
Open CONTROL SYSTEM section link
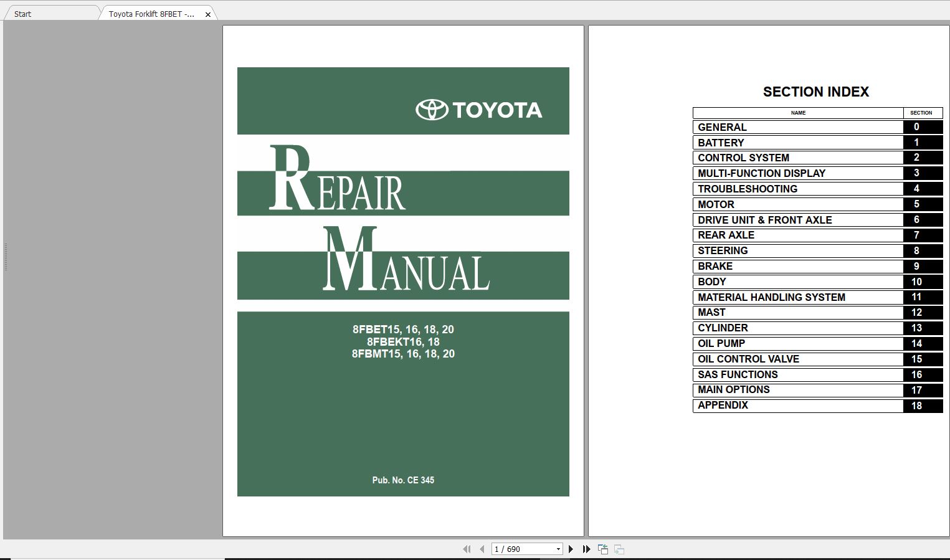coord(798,158)
